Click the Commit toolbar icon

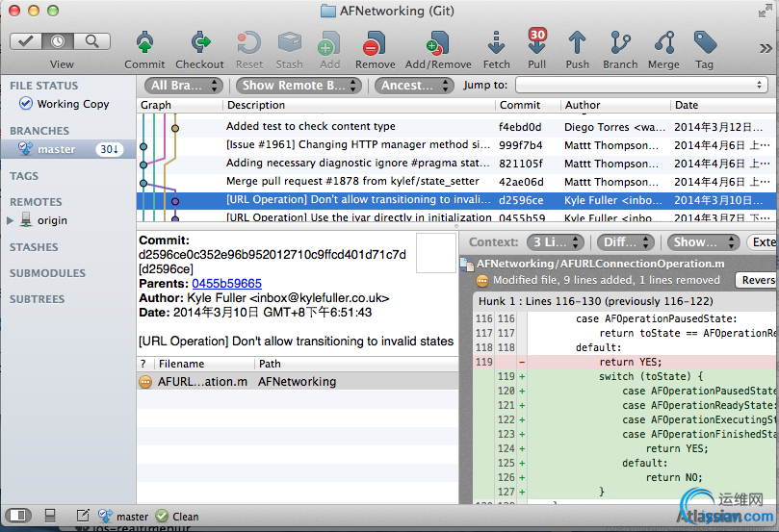tap(144, 42)
